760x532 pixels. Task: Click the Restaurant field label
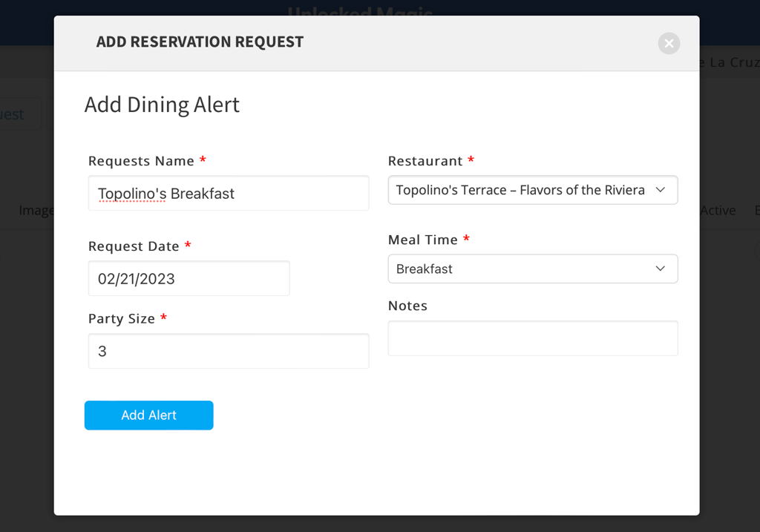point(425,161)
